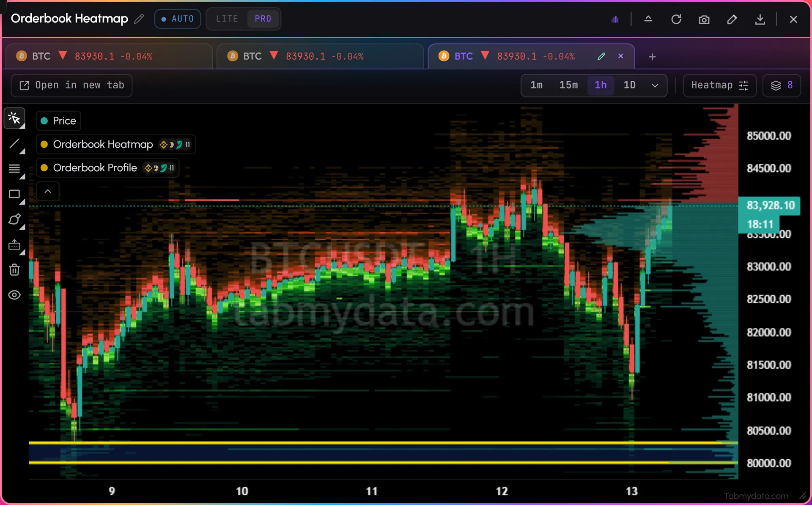This screenshot has width=812, height=505.
Task: Edit the active BTC tab with pencil
Action: coord(601,56)
